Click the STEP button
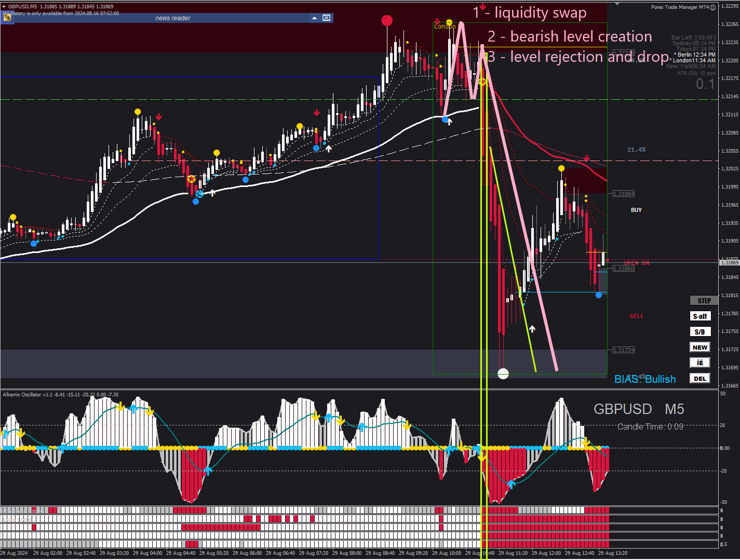The width and height of the screenshot is (740, 560). 704,301
